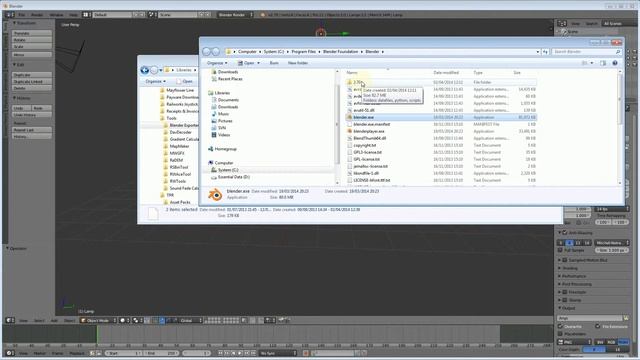Open the Marker menu in timeline

[x=40, y=353]
